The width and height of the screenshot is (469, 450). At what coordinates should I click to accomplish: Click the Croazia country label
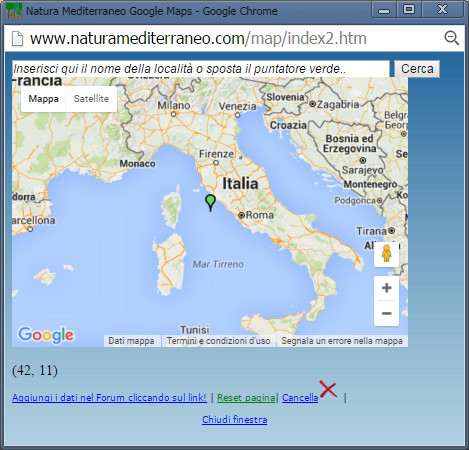click(288, 125)
